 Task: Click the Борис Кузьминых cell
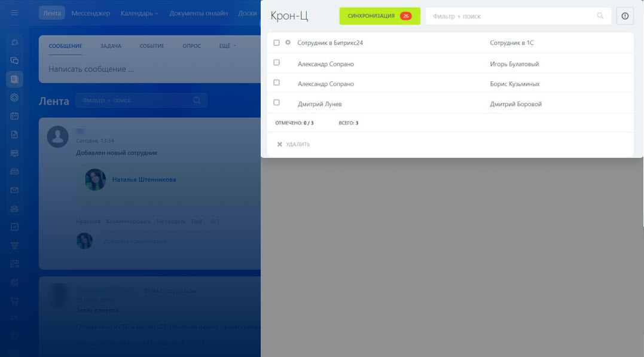pos(515,84)
